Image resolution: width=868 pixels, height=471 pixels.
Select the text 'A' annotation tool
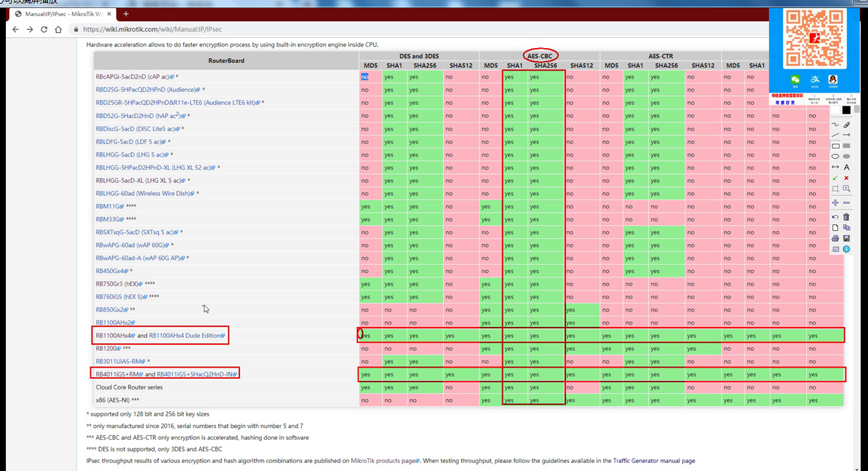pos(846,167)
